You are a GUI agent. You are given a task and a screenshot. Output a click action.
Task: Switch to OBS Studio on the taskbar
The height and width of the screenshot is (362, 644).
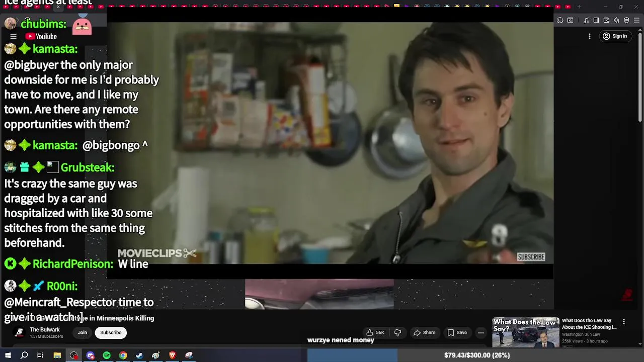[x=74, y=355]
